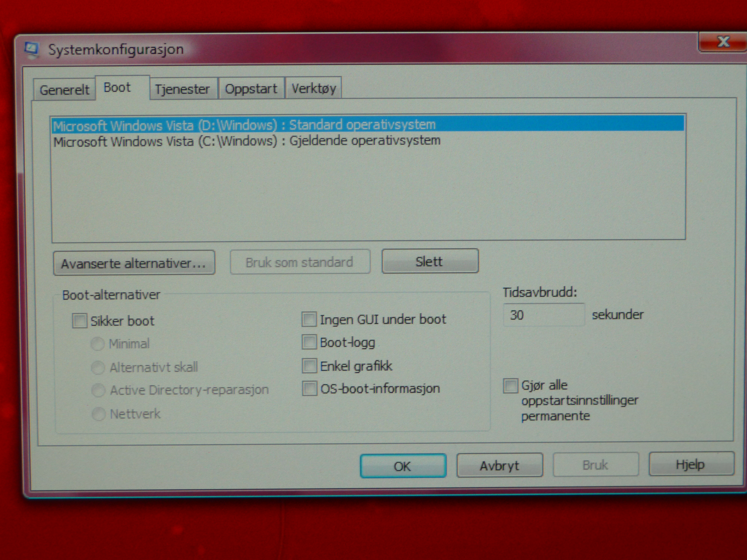Viewport: 747px width, 560px height.
Task: Click the Bruk som standard button
Action: tap(300, 262)
